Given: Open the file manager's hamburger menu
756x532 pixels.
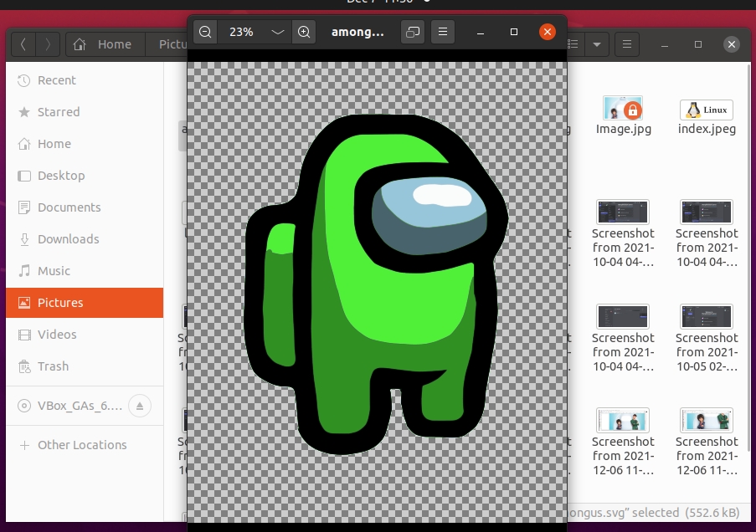Looking at the screenshot, I should coord(626,43).
